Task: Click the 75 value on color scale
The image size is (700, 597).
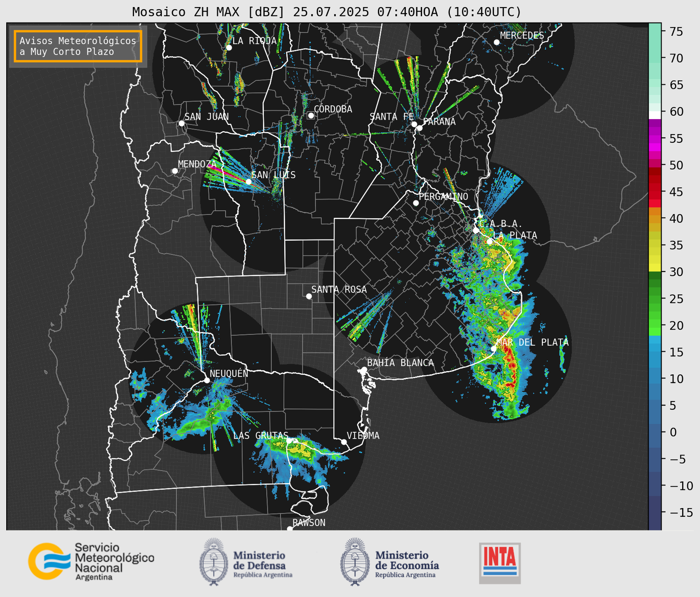Action: point(676,31)
